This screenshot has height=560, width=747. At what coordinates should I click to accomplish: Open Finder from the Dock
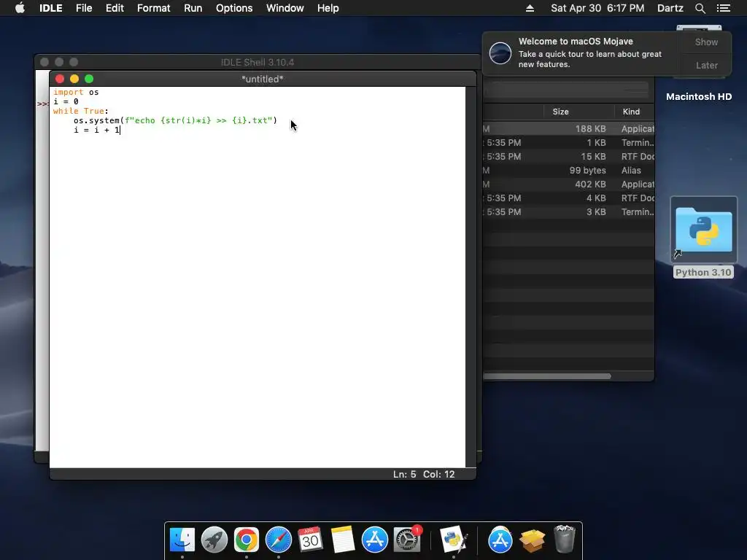[x=182, y=540]
